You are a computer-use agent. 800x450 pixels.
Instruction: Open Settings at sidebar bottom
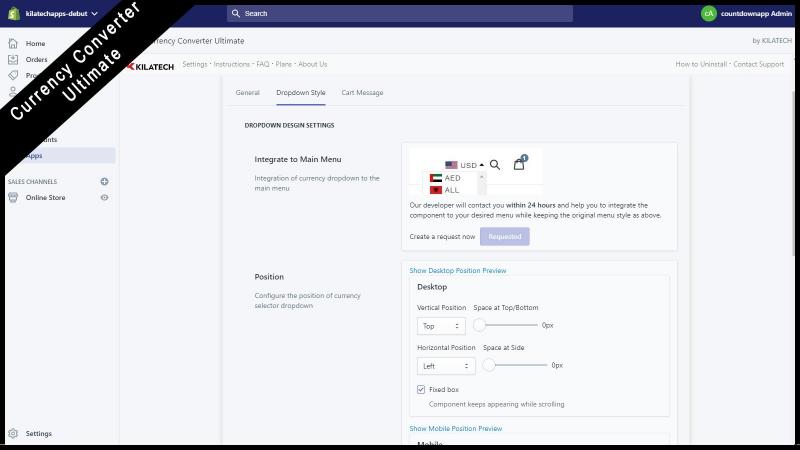point(38,434)
